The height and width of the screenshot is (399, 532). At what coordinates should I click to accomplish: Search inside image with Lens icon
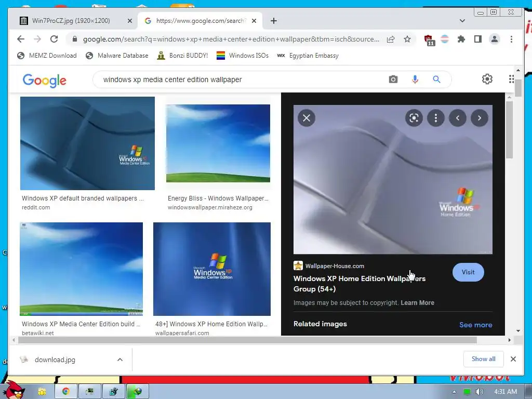pos(414,118)
